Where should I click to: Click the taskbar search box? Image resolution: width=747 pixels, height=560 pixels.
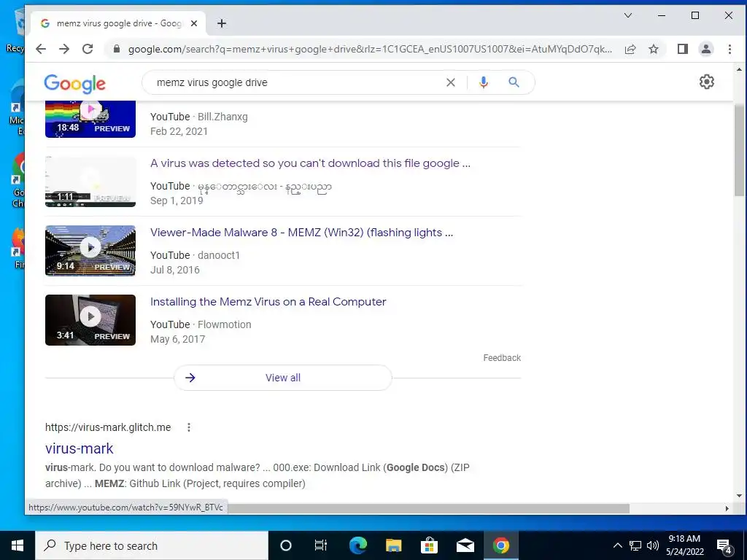pyautogui.click(x=152, y=545)
